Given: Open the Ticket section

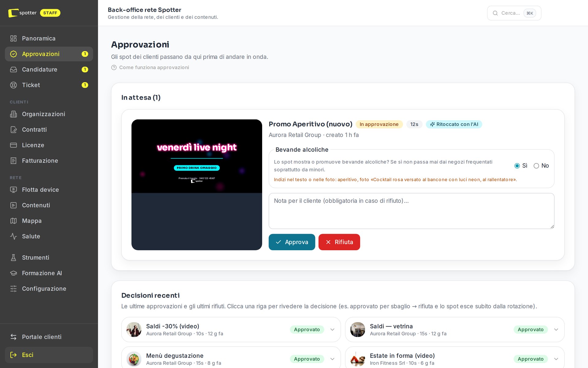Looking at the screenshot, I should (49, 85).
